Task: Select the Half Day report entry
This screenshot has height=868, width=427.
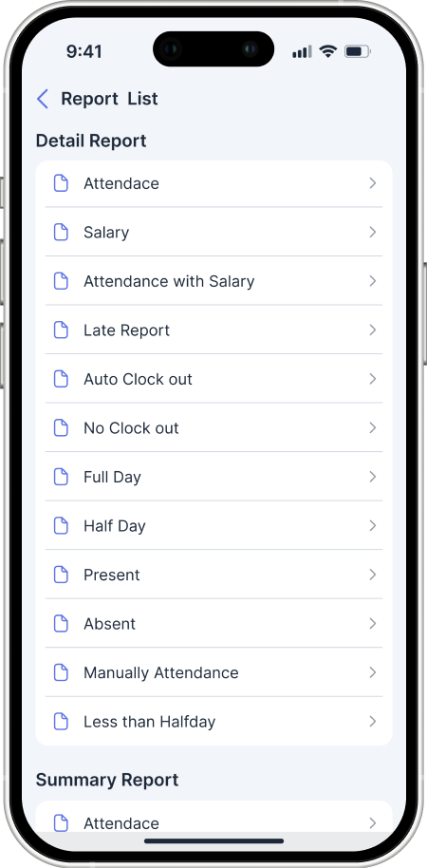Action: click(x=213, y=525)
